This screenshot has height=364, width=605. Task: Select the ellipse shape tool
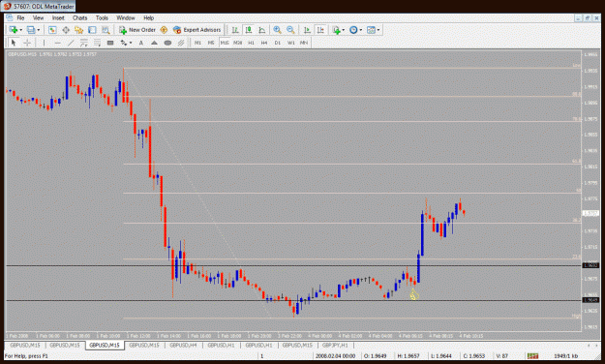tap(167, 43)
